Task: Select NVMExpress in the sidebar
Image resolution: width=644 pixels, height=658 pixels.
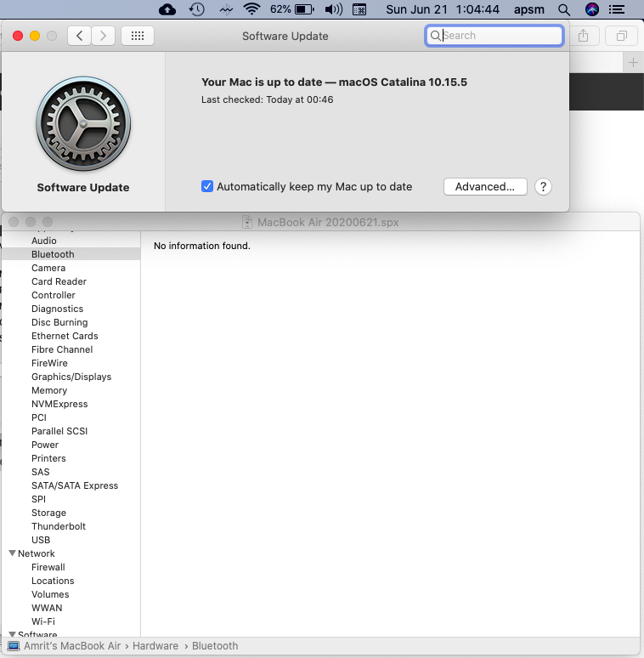Action: (59, 404)
